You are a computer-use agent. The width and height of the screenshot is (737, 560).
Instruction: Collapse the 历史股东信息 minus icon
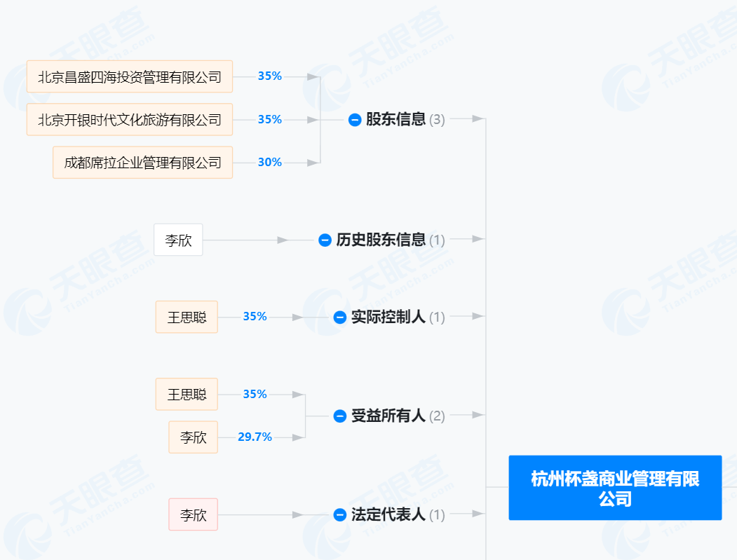pos(325,240)
